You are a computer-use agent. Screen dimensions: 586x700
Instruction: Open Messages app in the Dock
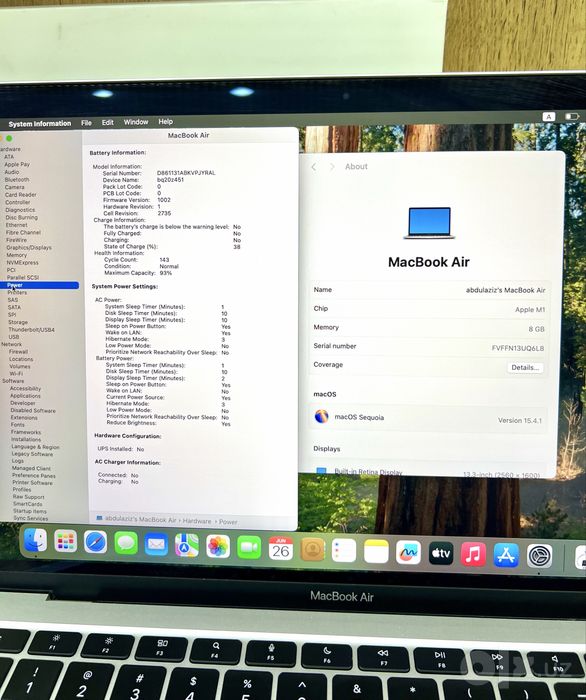pyautogui.click(x=126, y=543)
